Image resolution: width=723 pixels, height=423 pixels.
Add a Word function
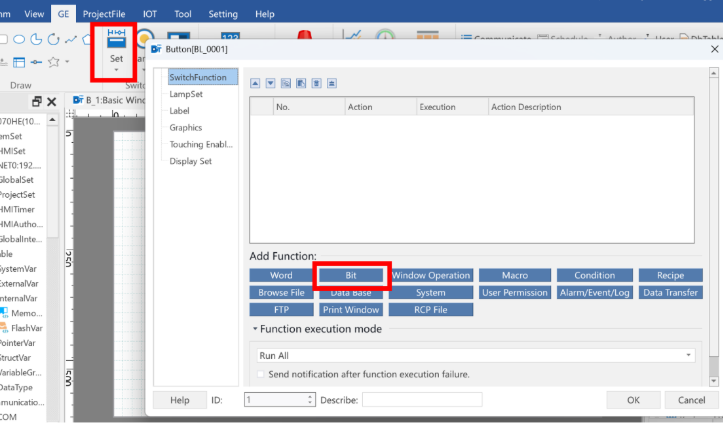(x=281, y=275)
